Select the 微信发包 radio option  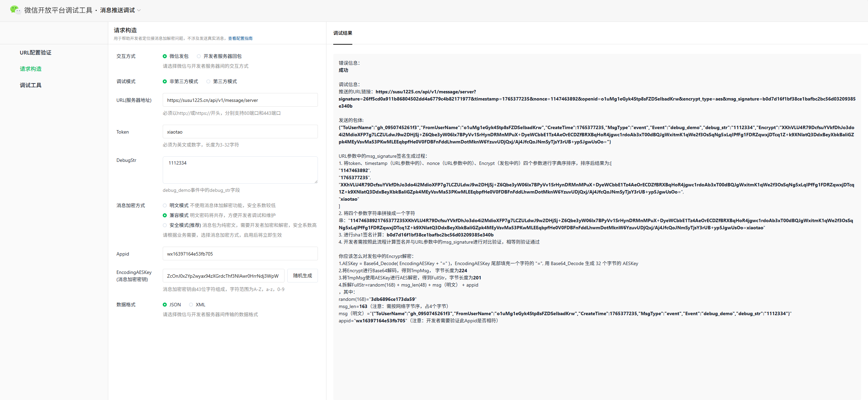(x=165, y=56)
